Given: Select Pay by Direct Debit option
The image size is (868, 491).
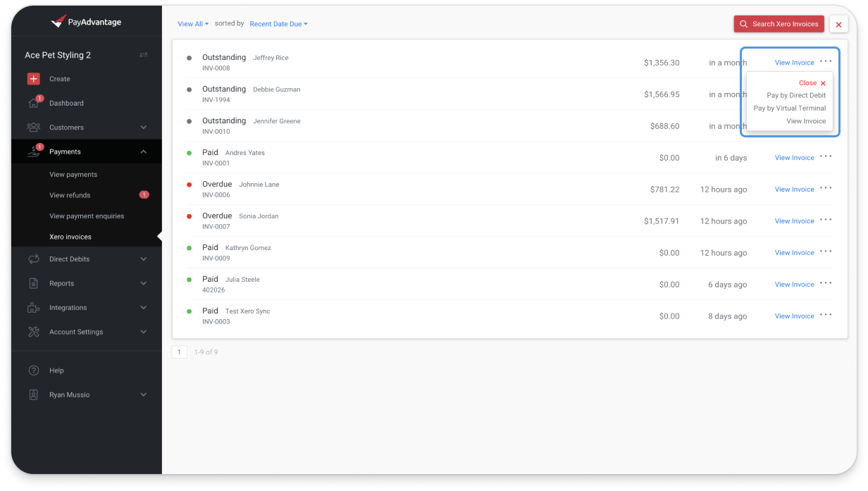Looking at the screenshot, I should pos(796,95).
